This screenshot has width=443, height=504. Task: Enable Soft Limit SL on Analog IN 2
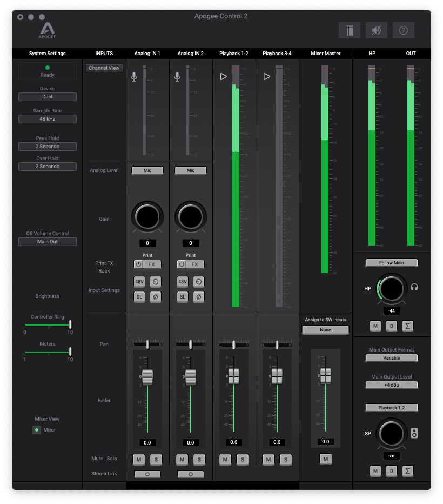(183, 297)
